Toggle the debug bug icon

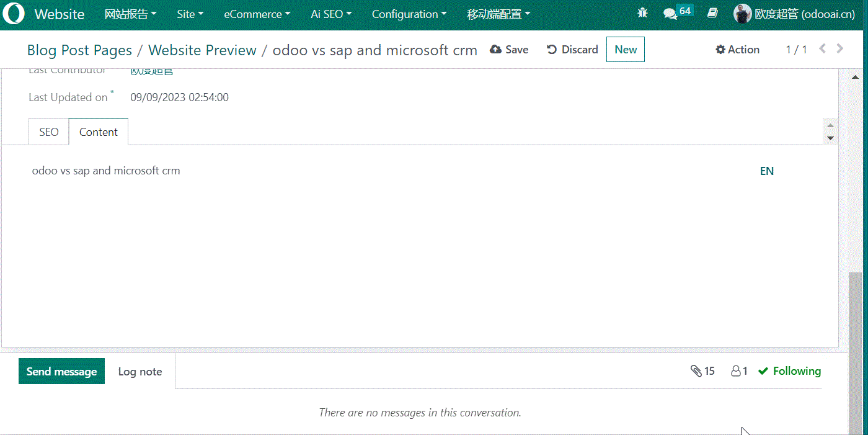tap(642, 13)
